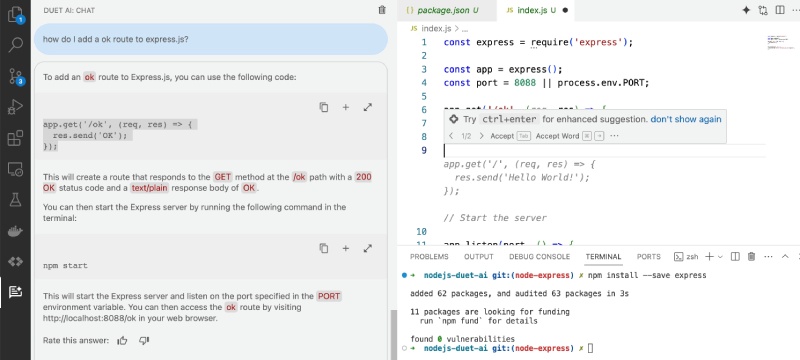The width and height of the screenshot is (800, 360).
Task: Open the Source Control view
Action: tap(15, 76)
